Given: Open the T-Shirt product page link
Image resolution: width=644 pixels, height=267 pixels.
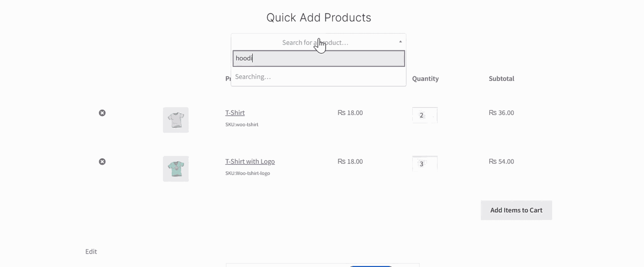Looking at the screenshot, I should point(235,113).
